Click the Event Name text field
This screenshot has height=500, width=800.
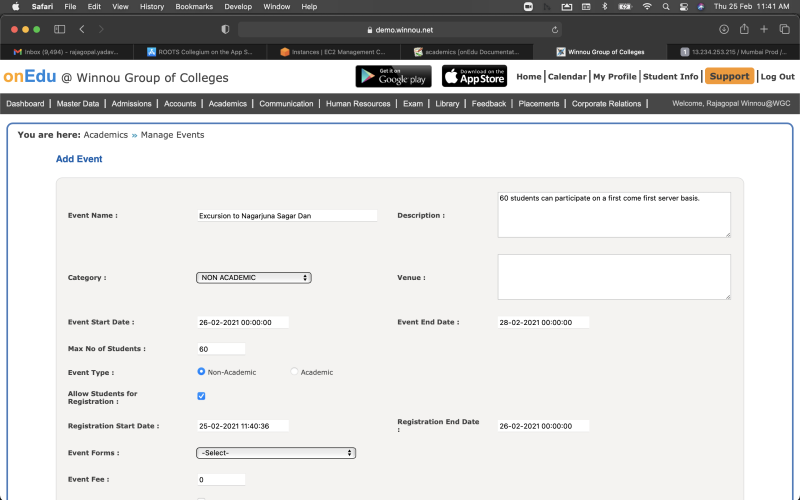(287, 215)
